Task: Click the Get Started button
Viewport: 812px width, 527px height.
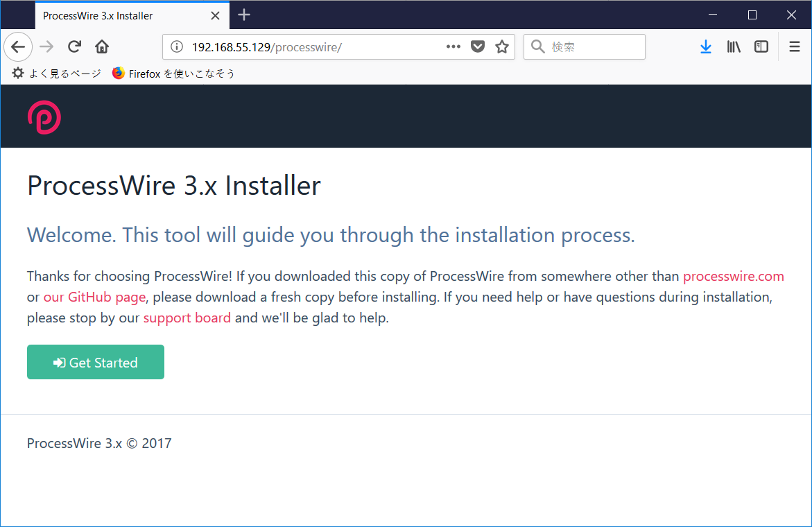Action: tap(95, 361)
